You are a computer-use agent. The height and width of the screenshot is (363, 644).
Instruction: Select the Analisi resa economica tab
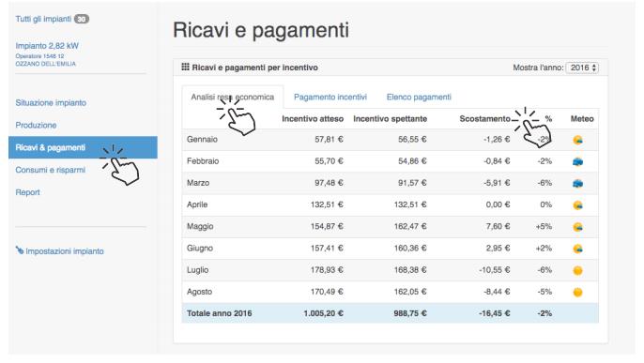233,98
